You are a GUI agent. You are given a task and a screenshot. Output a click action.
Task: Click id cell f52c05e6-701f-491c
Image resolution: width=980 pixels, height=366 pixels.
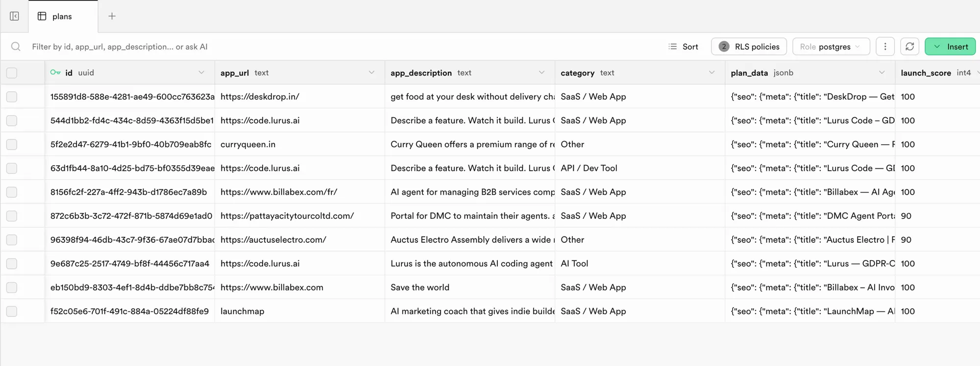click(x=130, y=311)
